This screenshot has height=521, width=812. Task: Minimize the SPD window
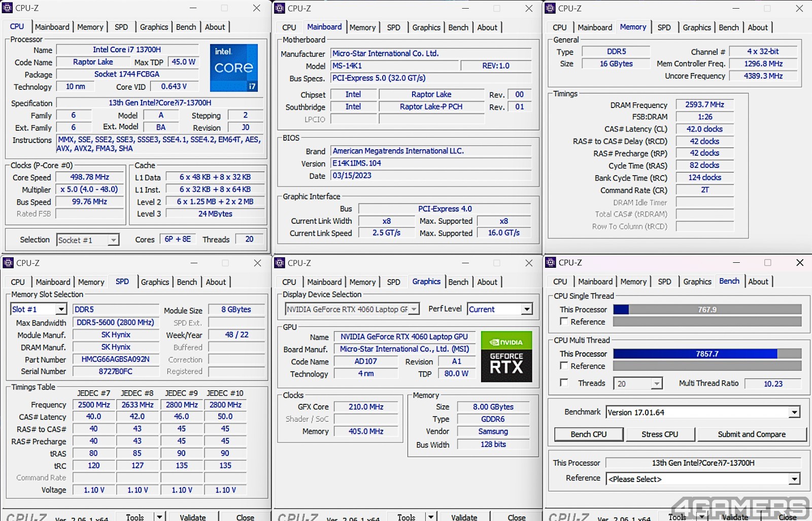194,263
